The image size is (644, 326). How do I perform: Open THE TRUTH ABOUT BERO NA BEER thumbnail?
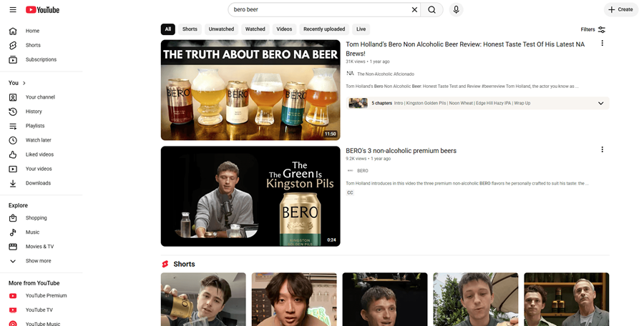point(250,90)
